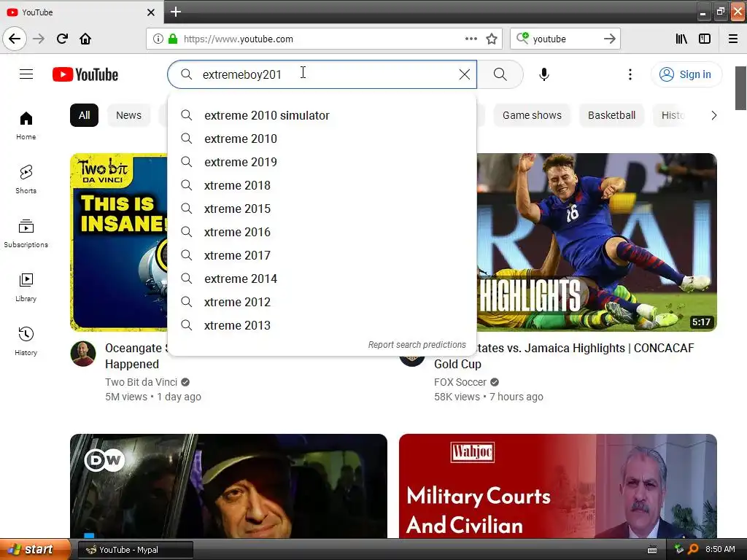Image resolution: width=747 pixels, height=560 pixels.
Task: Open page actions ellipsis in address bar
Action: tap(471, 39)
